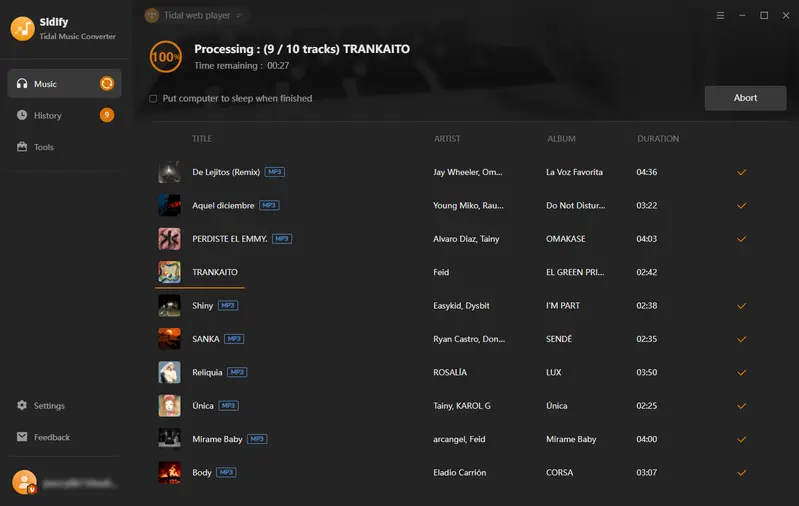Click the done checkmark for SANKA
Viewport: 799px width, 506px height.
coord(741,339)
